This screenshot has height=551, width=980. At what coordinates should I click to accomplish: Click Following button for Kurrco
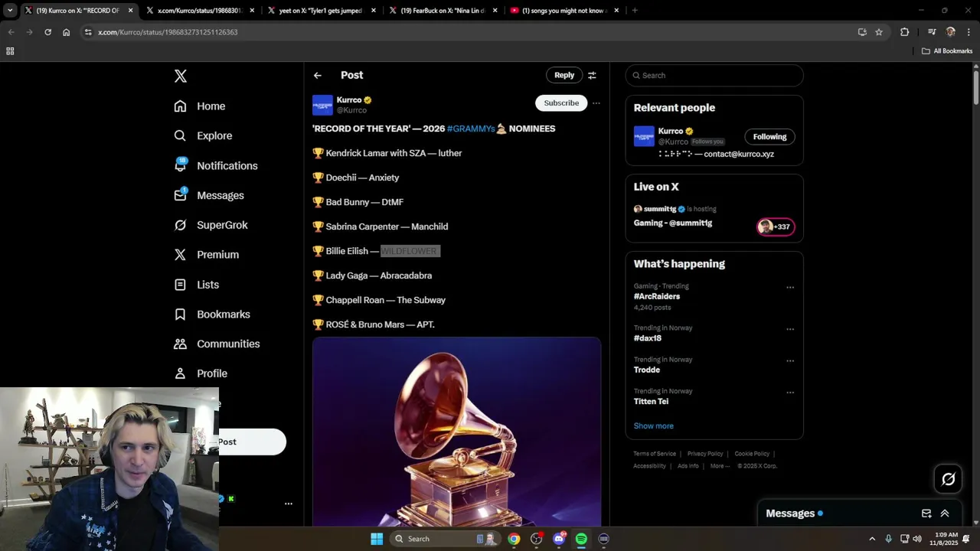[x=769, y=137]
